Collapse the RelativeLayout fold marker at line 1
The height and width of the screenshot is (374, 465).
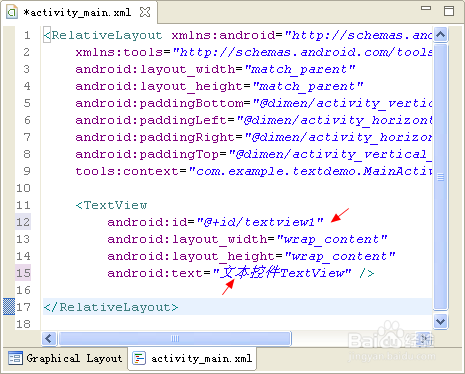[x=47, y=35]
